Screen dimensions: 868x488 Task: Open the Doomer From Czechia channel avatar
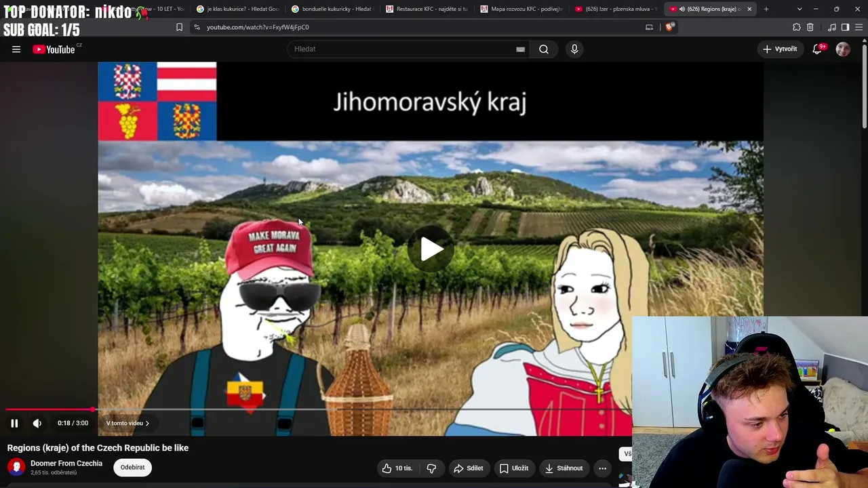tap(16, 467)
